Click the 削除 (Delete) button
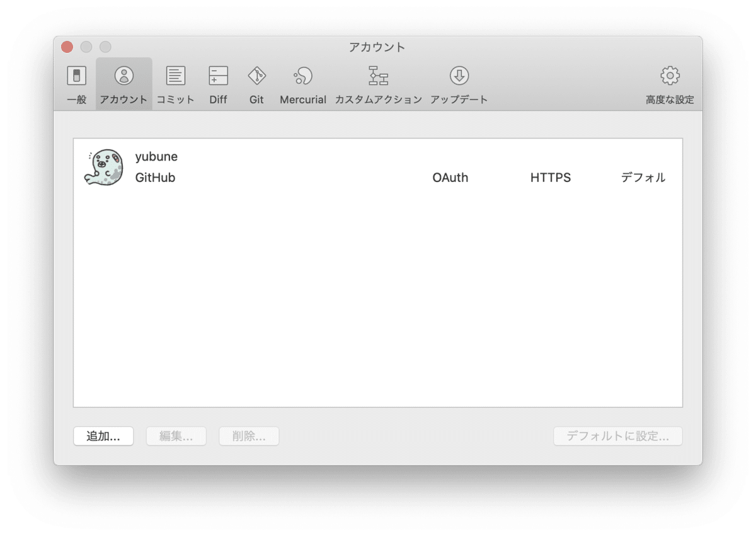This screenshot has width=756, height=536. click(248, 436)
